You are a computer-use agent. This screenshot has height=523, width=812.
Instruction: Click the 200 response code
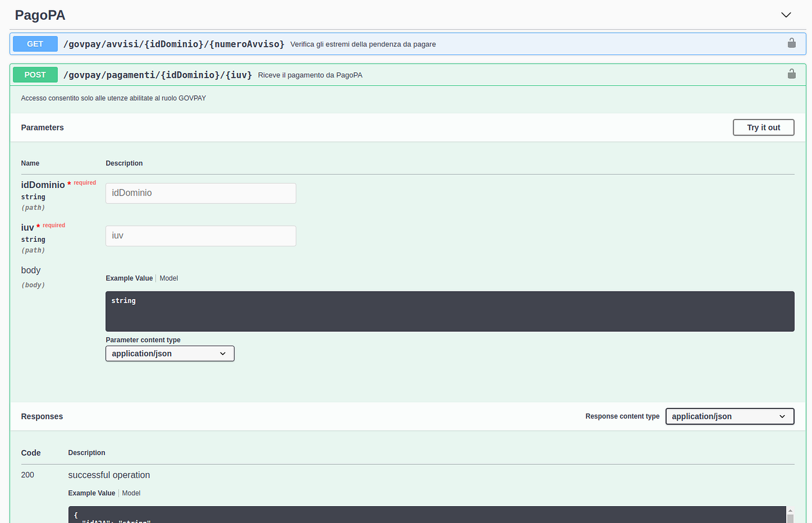27,475
